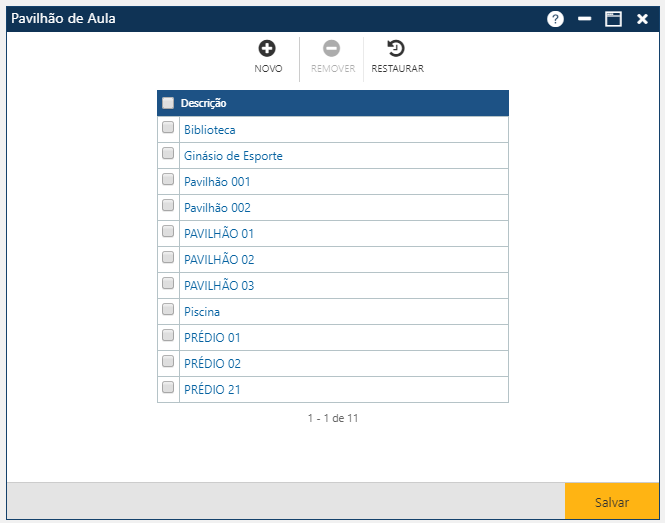The height and width of the screenshot is (523, 665).
Task: Select the checkbox for PRÉDIO 21
Action: (x=168, y=388)
